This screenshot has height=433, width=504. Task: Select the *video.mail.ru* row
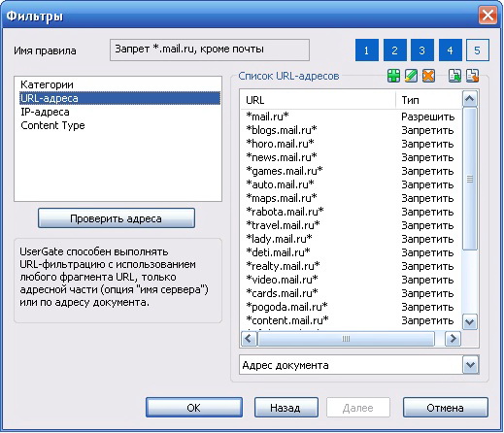(x=352, y=280)
